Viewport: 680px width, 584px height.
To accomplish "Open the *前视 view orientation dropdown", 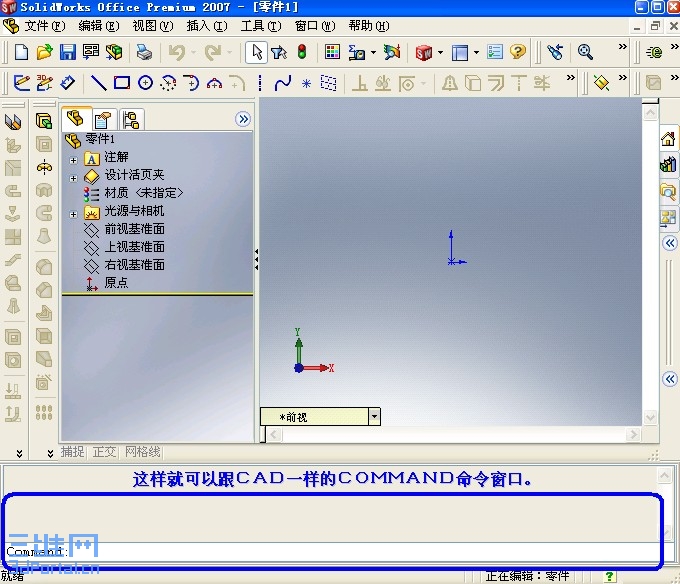I will [374, 417].
